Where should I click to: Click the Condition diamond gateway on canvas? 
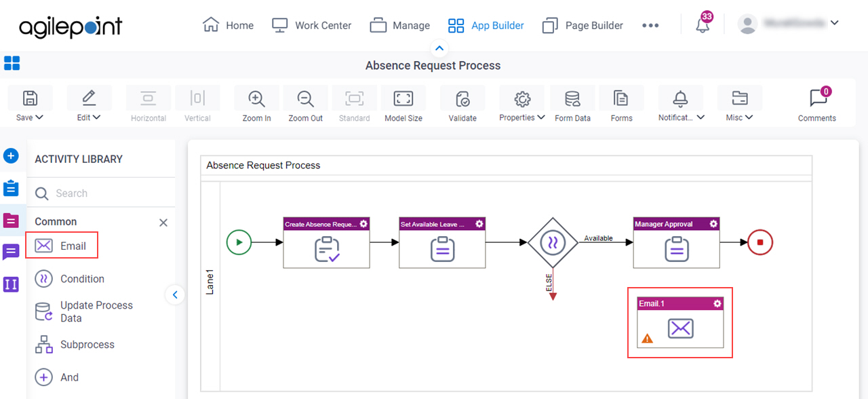pyautogui.click(x=553, y=242)
